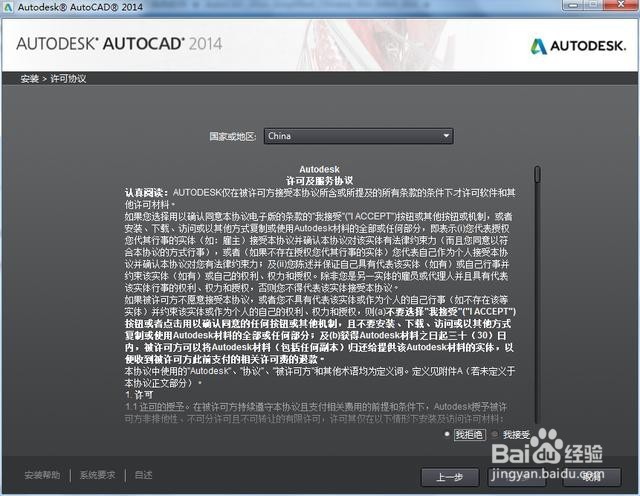Open the 安装帮助 installation help link
Viewport: 640px width, 496px height.
42,475
